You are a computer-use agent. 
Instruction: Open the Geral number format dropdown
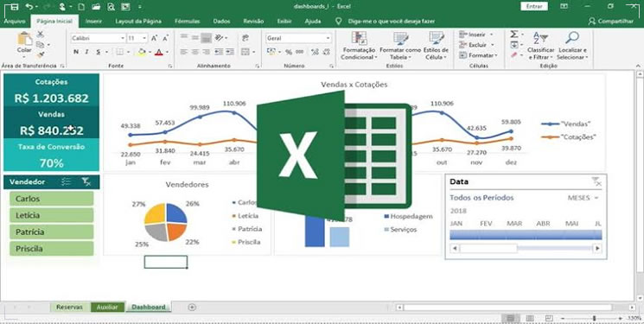328,38
